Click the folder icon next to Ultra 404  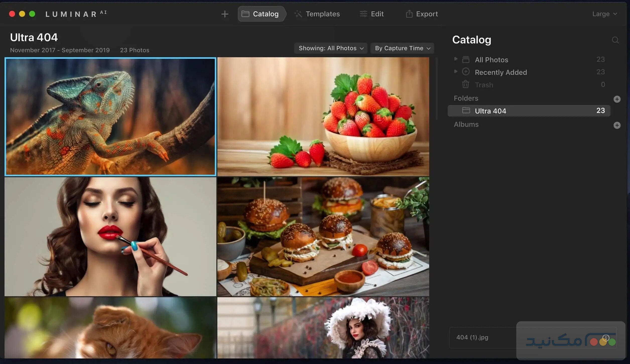click(x=466, y=111)
